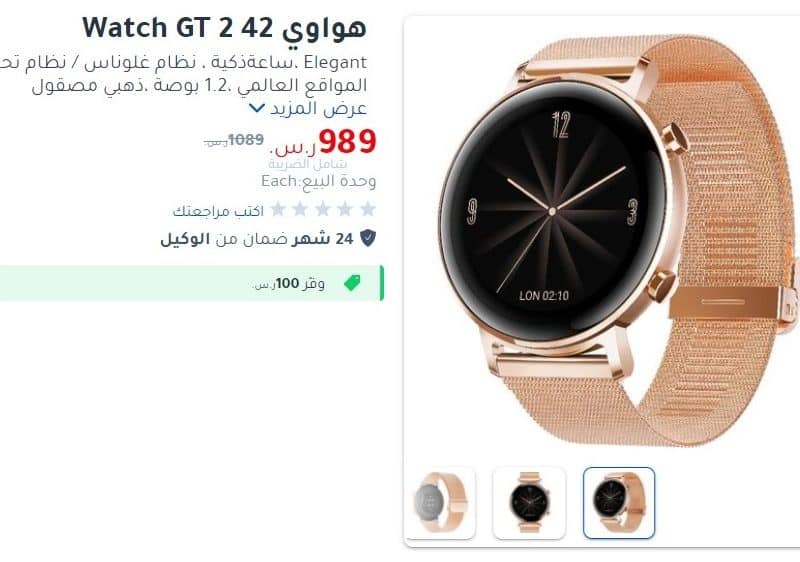
Task: Select the angled watch thumbnail
Action: coord(619,502)
